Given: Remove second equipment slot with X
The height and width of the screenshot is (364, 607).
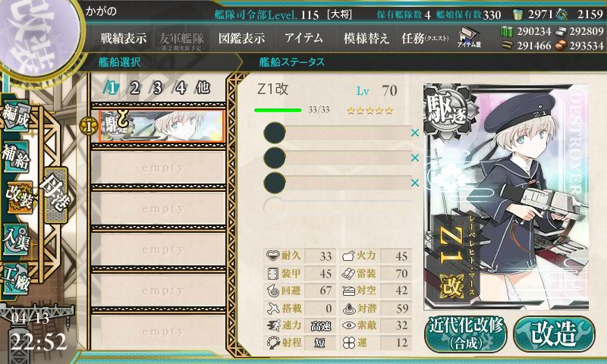Looking at the screenshot, I should (415, 158).
